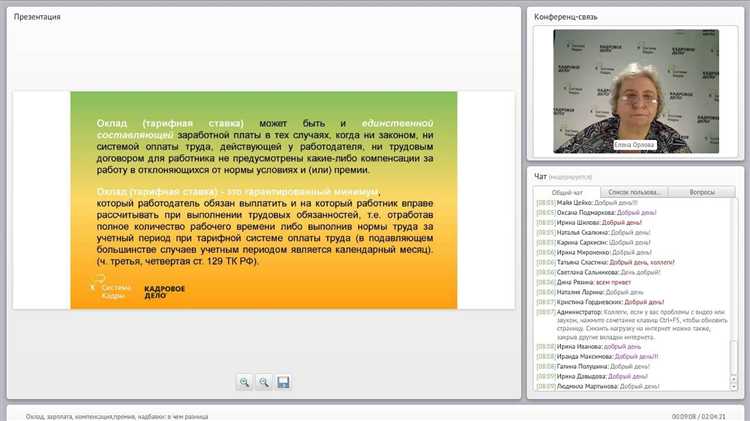This screenshot has width=750, height=421.
Task: Click the presentation slide area
Action: tap(263, 200)
